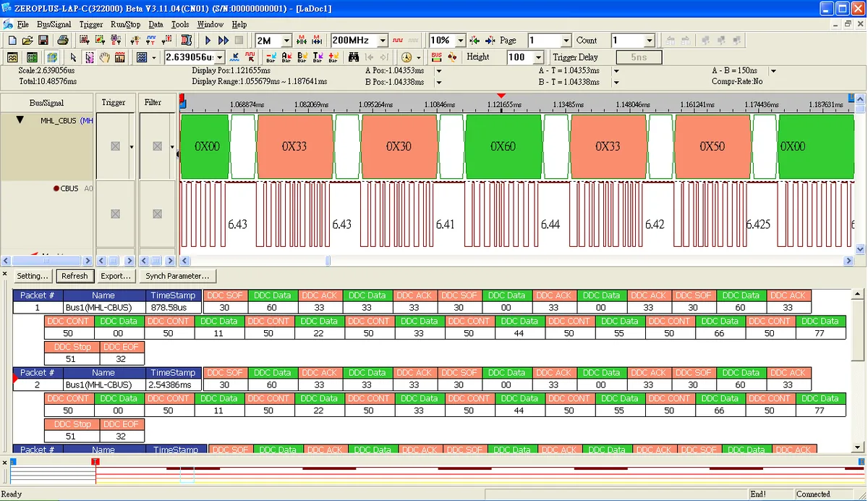Image resolution: width=868 pixels, height=501 pixels.
Task: Toggle filter condition for CBUS signal
Action: (158, 214)
